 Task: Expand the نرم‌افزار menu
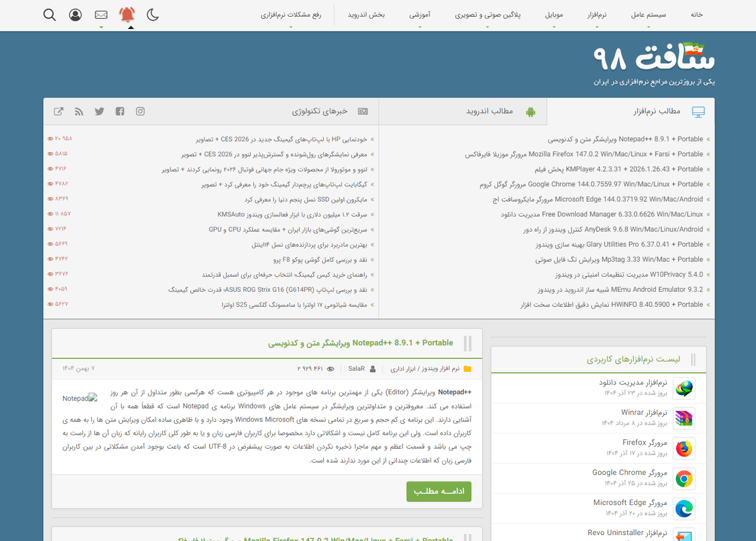point(597,15)
